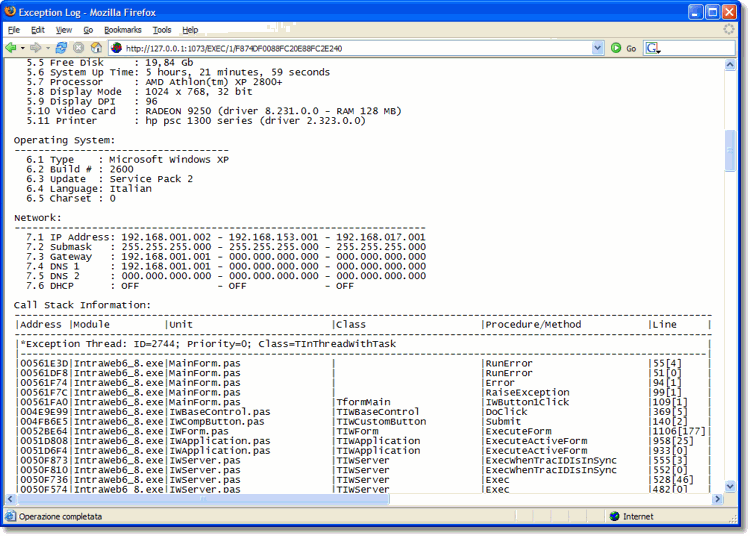Click the green Go button

(623, 48)
